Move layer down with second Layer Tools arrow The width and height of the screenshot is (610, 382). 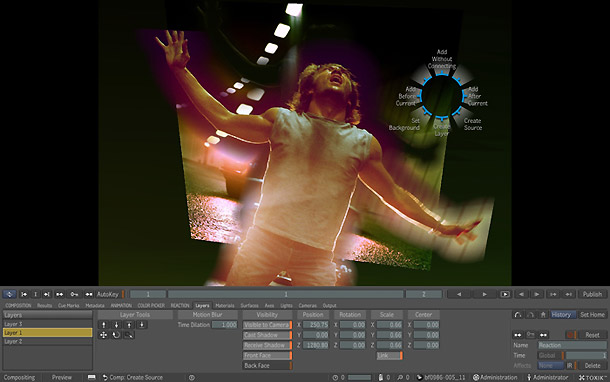pos(116,325)
